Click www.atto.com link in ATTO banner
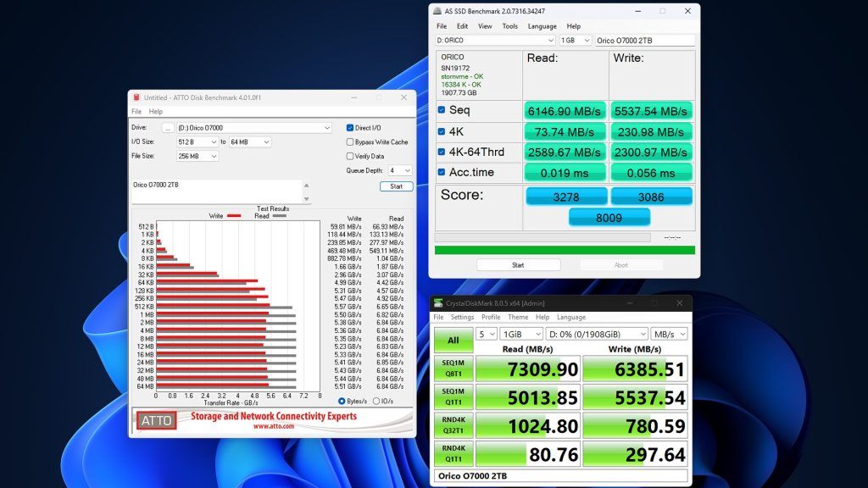The width and height of the screenshot is (868, 488). [274, 427]
